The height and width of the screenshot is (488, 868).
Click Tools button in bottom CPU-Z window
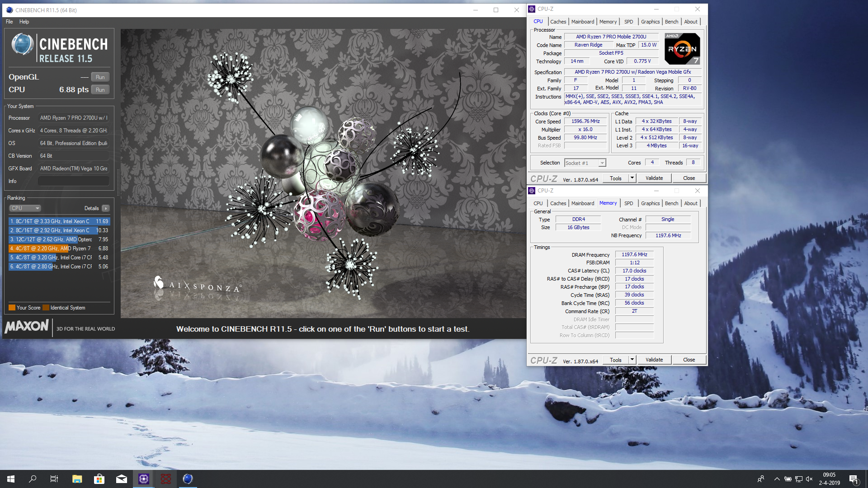pos(616,360)
